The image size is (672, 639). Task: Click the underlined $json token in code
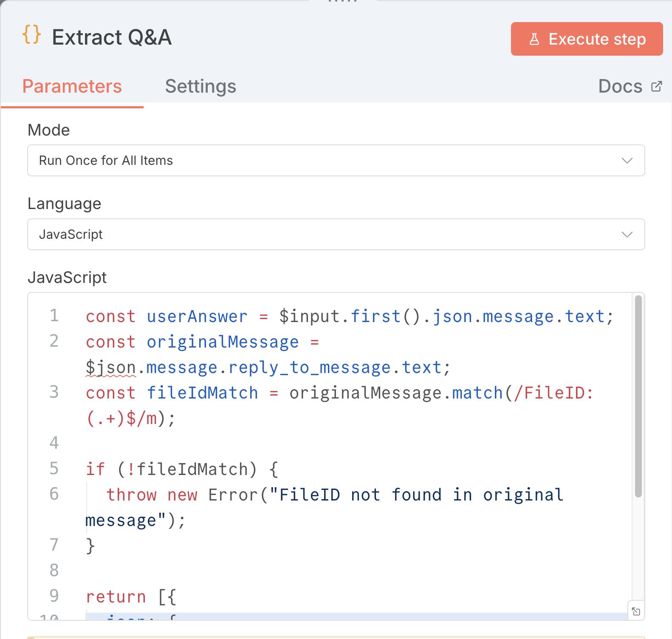click(110, 368)
